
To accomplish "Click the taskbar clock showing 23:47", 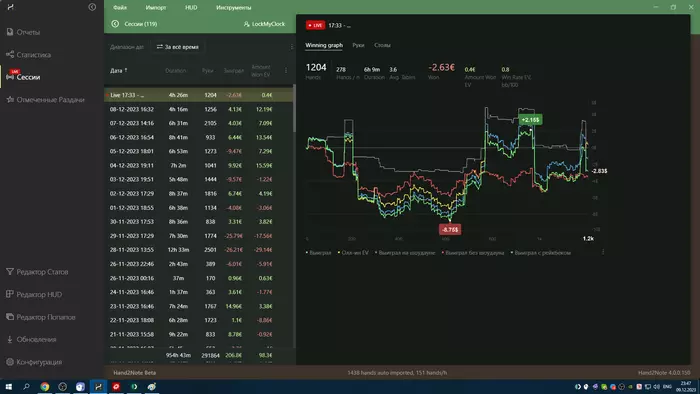I will click(x=685, y=386).
